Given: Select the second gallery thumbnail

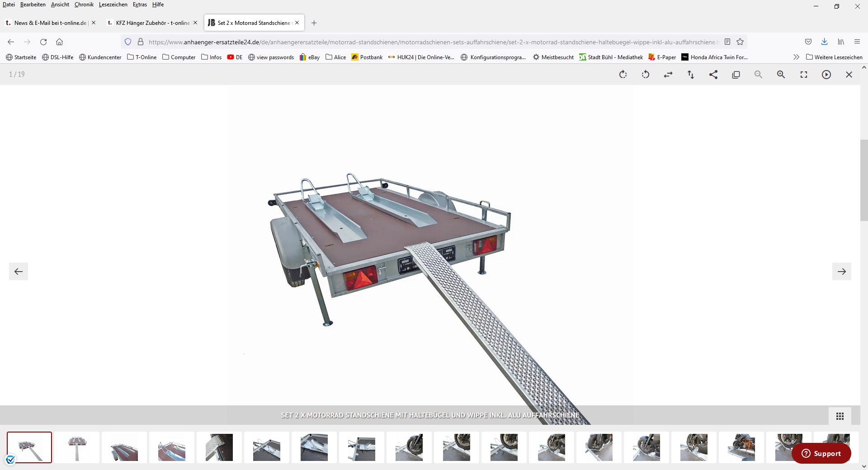Looking at the screenshot, I should pyautogui.click(x=77, y=447).
